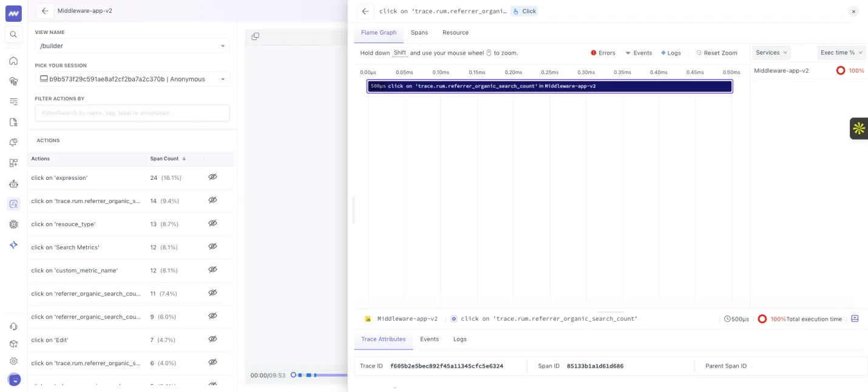Toggle visibility for click on 'Edit' action

(x=212, y=339)
